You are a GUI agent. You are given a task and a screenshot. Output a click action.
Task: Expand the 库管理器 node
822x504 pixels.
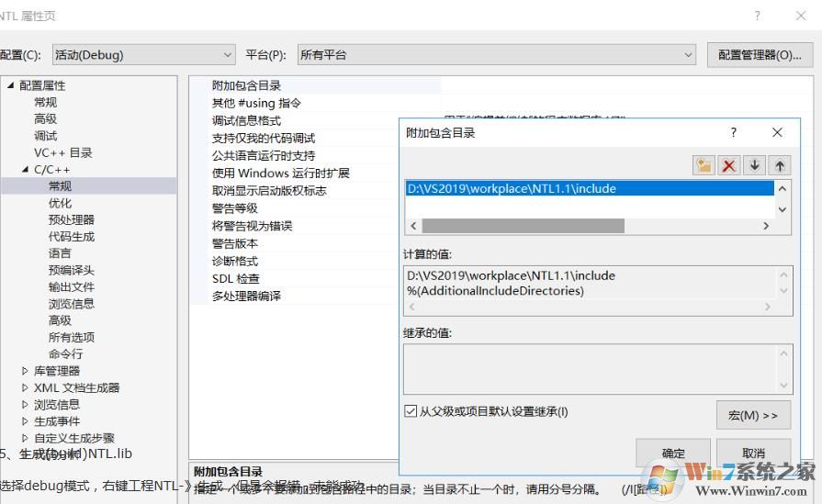click(25, 371)
